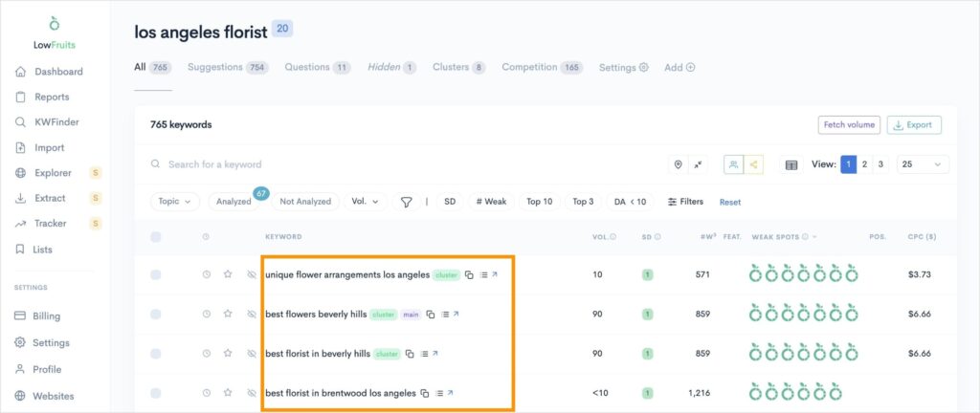This screenshot has height=413, width=980.
Task: Sort by the Vol. column header
Action: coord(604,237)
